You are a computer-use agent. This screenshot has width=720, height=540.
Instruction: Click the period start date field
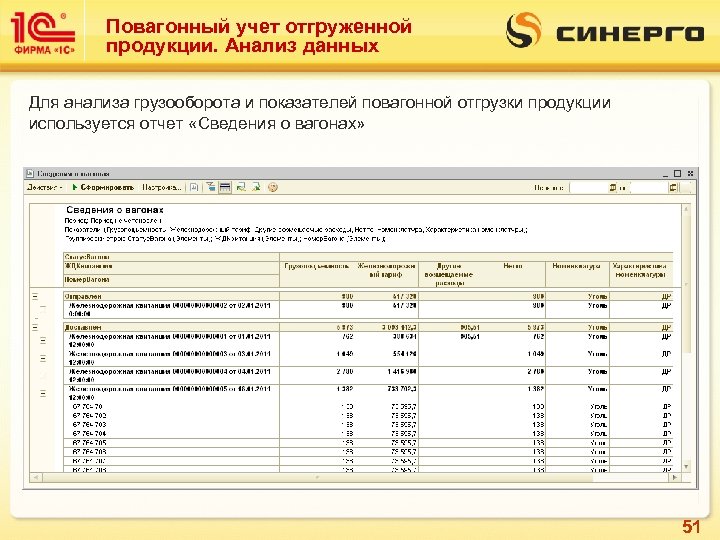[x=589, y=187]
